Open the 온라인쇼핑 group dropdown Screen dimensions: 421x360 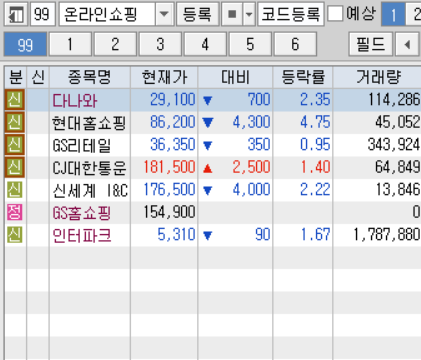[164, 14]
